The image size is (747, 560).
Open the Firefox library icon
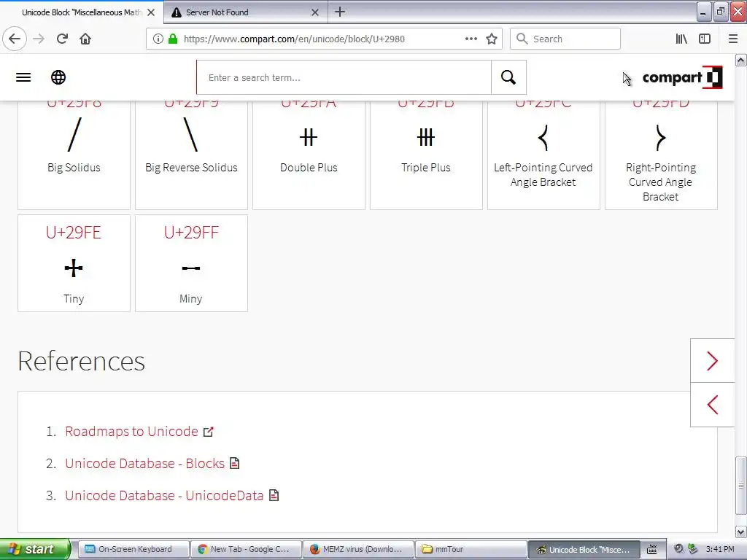click(x=681, y=39)
